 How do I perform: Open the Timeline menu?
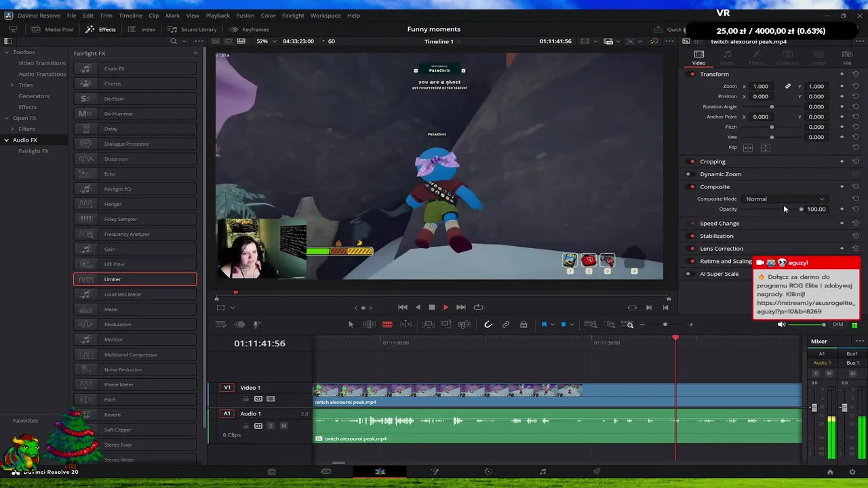(130, 16)
